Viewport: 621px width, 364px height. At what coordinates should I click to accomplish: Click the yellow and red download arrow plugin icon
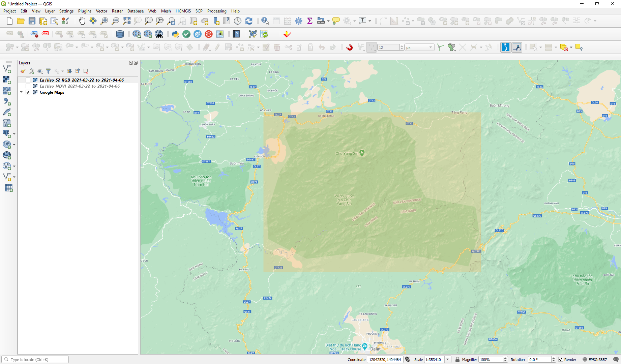coord(287,34)
